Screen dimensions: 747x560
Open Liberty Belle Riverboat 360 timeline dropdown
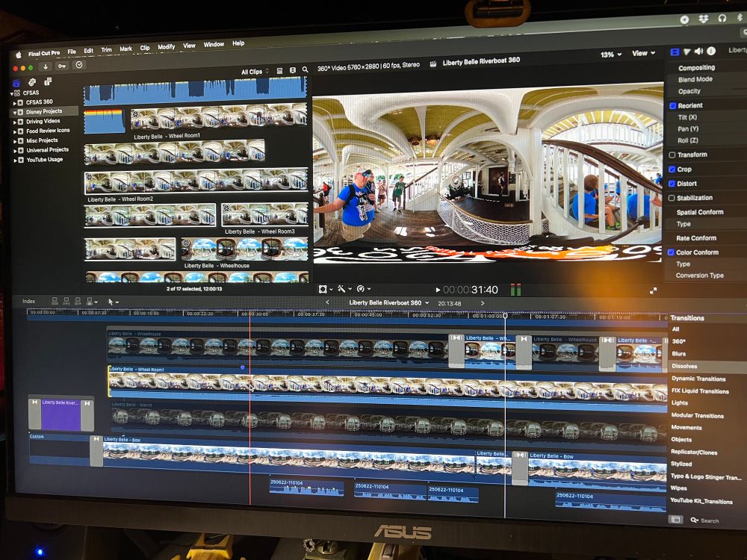coord(388,302)
